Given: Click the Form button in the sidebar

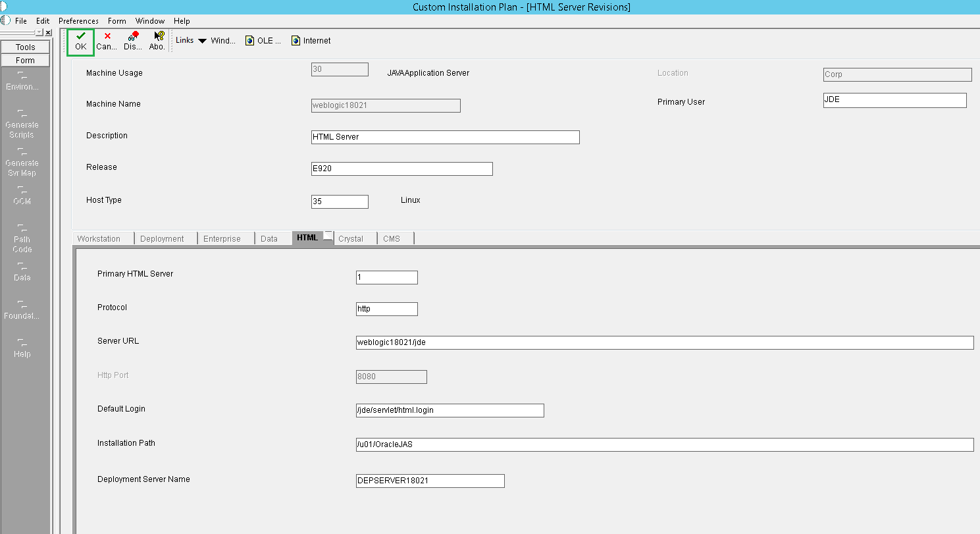Looking at the screenshot, I should (x=25, y=59).
